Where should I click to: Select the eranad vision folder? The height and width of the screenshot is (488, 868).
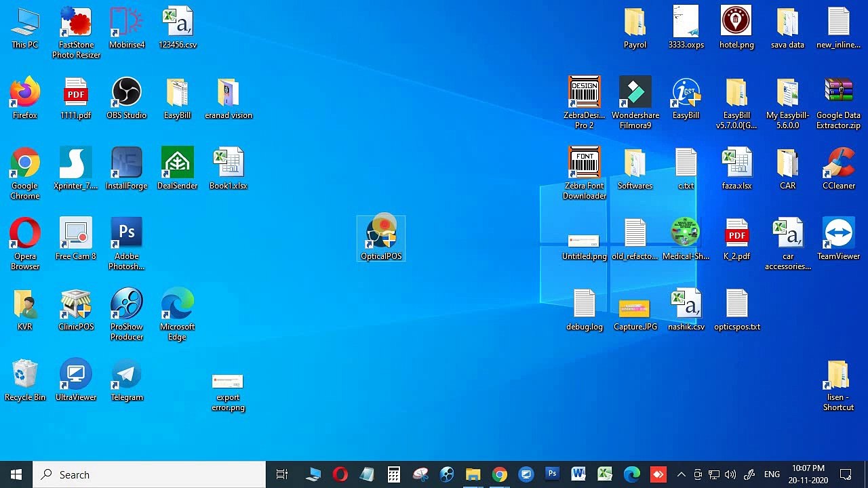click(x=229, y=98)
